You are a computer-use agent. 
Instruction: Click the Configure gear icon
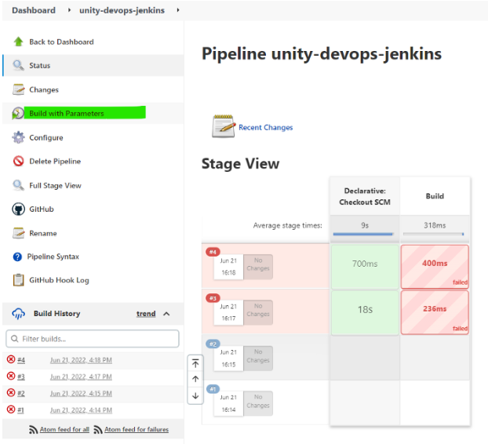click(x=18, y=137)
